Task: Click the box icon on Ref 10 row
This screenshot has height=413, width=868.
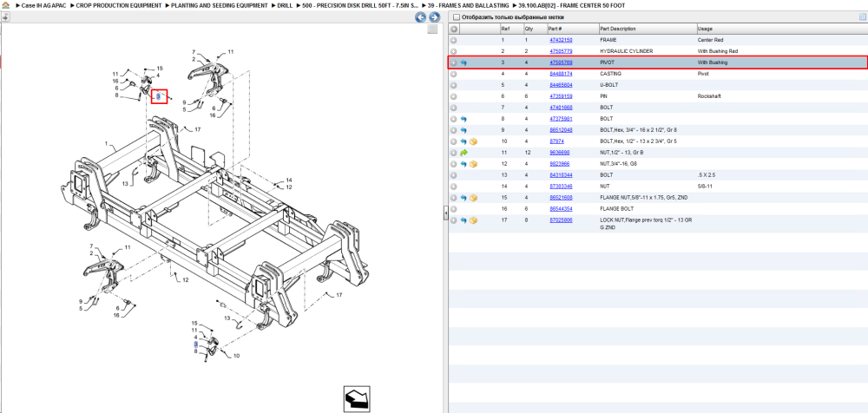Action: 473,141
